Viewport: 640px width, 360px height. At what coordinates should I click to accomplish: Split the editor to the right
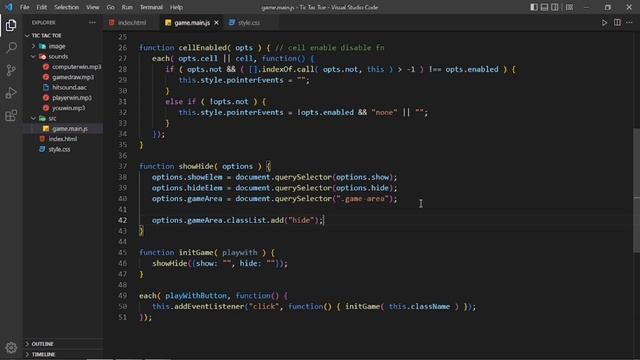[617, 23]
